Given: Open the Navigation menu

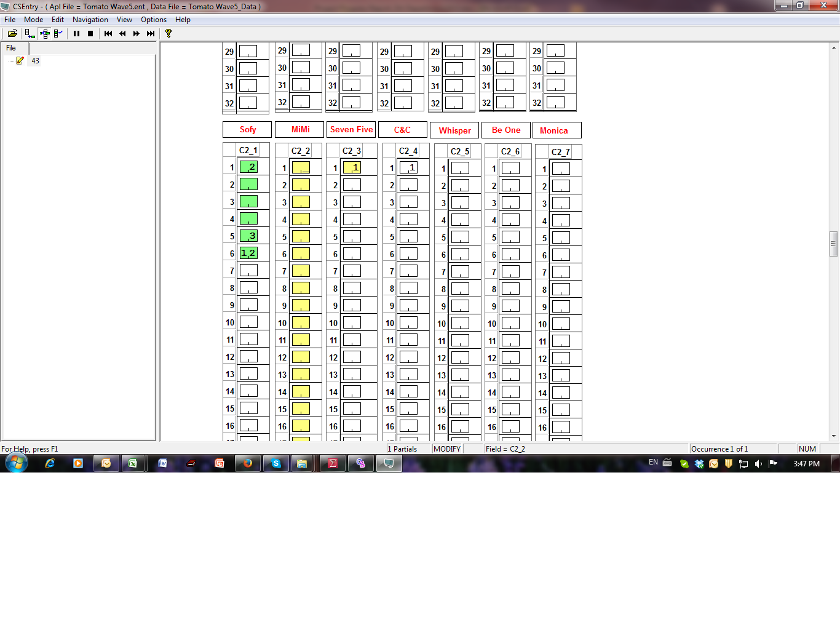Looking at the screenshot, I should click(x=90, y=20).
